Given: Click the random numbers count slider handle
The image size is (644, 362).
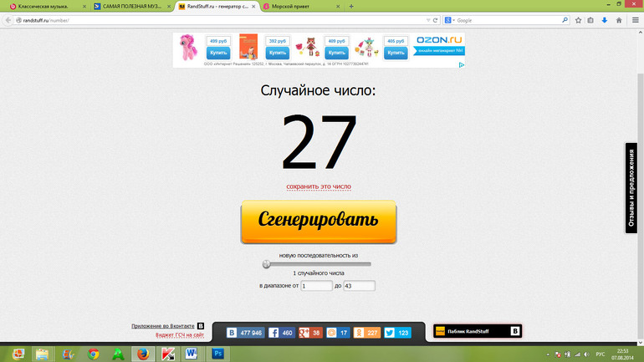Looking at the screenshot, I should click(266, 264).
